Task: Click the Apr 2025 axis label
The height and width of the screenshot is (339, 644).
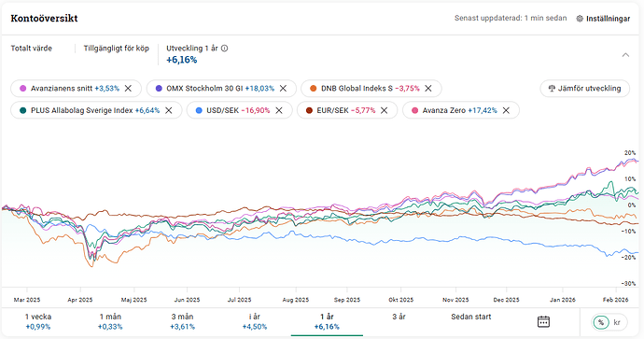Action: (80, 300)
